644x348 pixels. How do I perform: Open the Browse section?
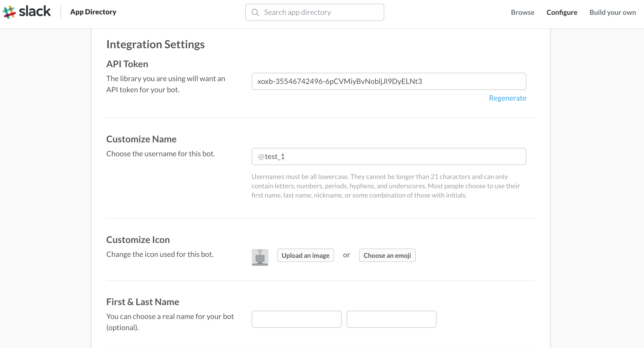click(522, 12)
